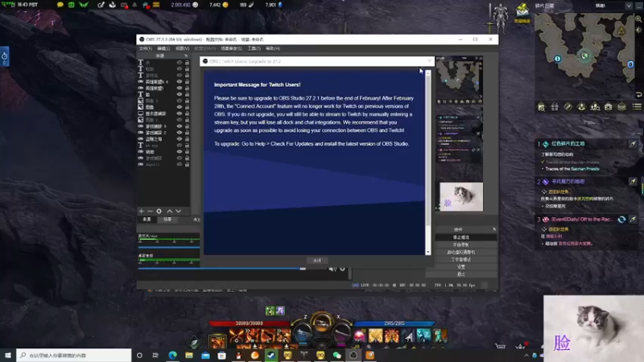
Task: Toggle lock on 盗贼之海 source
Action: [187, 138]
